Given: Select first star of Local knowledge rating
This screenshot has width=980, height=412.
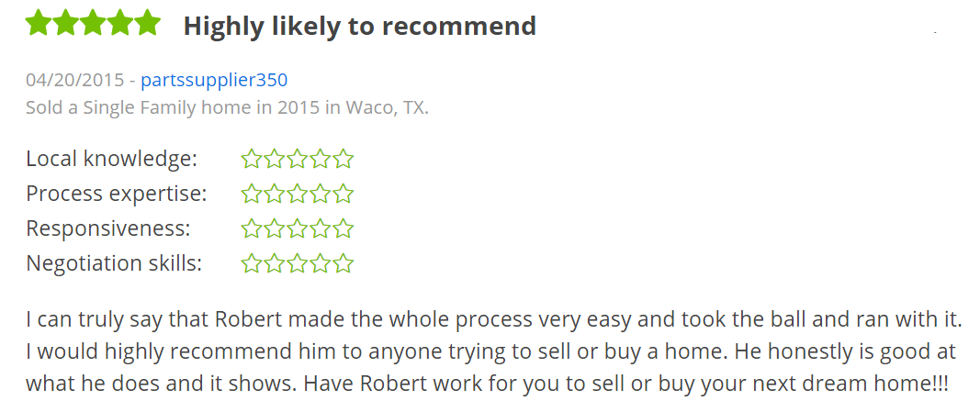Looking at the screenshot, I should [252, 159].
